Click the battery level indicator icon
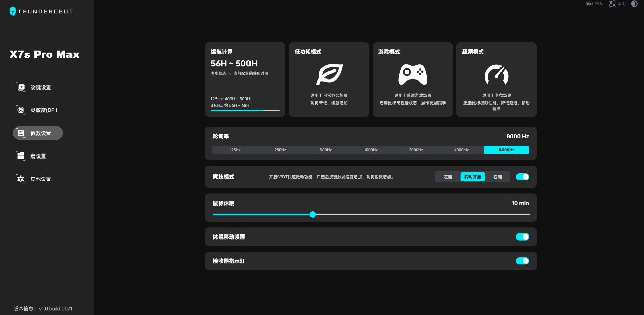The height and width of the screenshot is (315, 644). pyautogui.click(x=589, y=4)
